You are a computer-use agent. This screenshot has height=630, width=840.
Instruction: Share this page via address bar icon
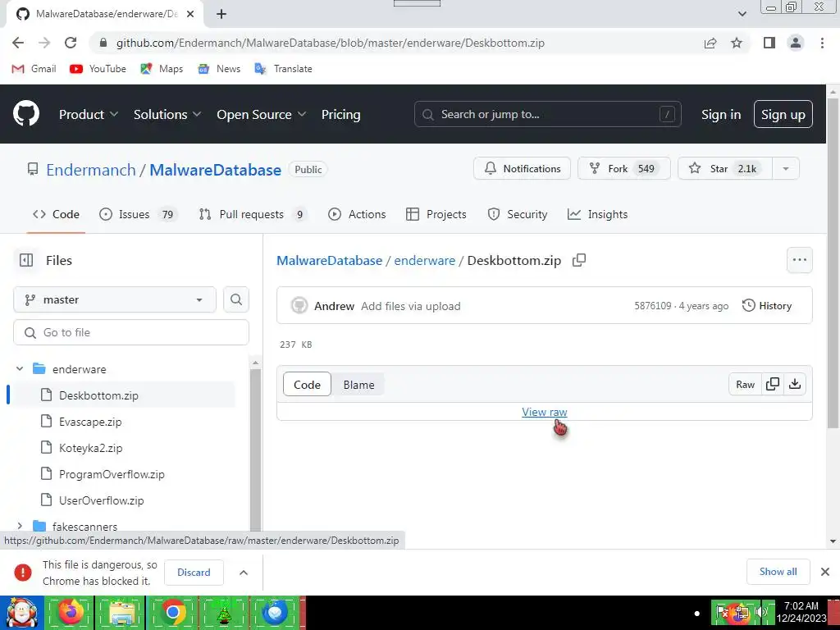[710, 43]
